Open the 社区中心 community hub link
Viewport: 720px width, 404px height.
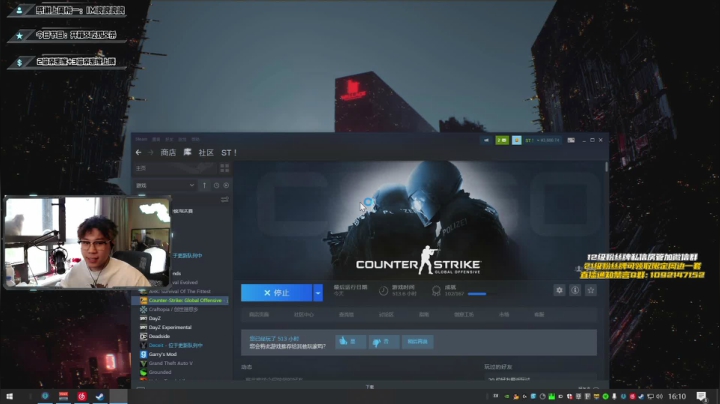pos(304,314)
